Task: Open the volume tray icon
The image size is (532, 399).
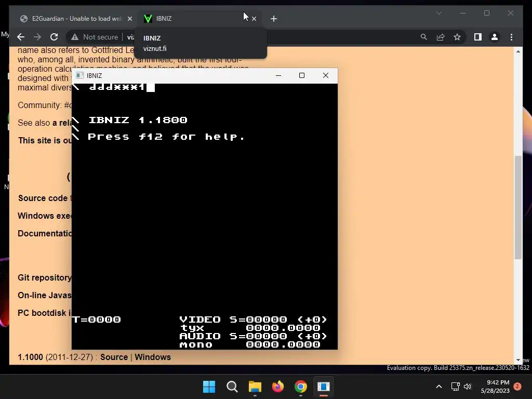Action: click(x=468, y=387)
